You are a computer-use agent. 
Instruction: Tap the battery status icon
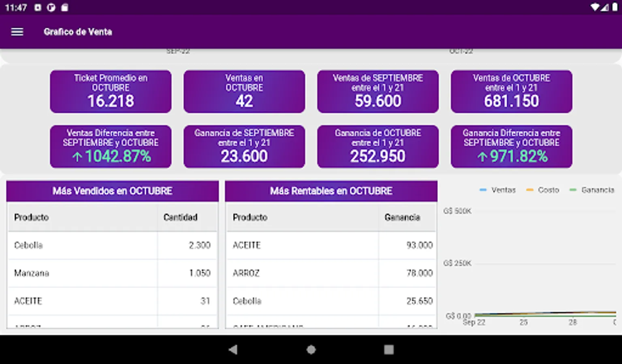click(615, 7)
